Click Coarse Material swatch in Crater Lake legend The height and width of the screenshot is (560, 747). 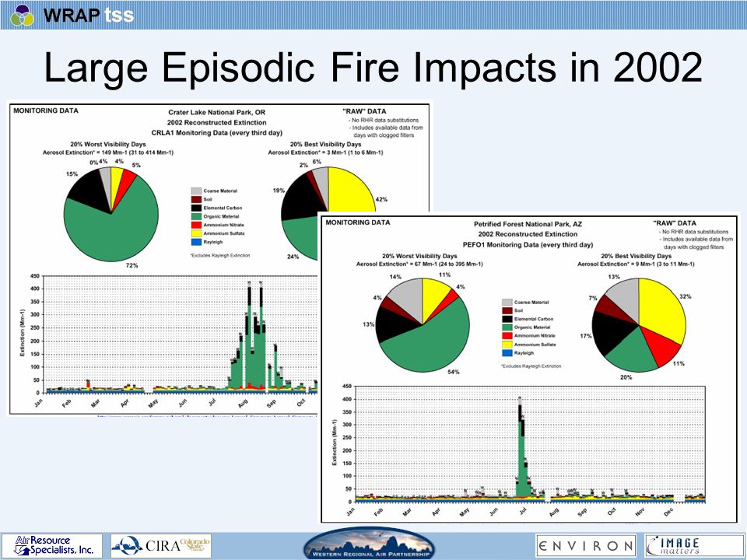(196, 191)
